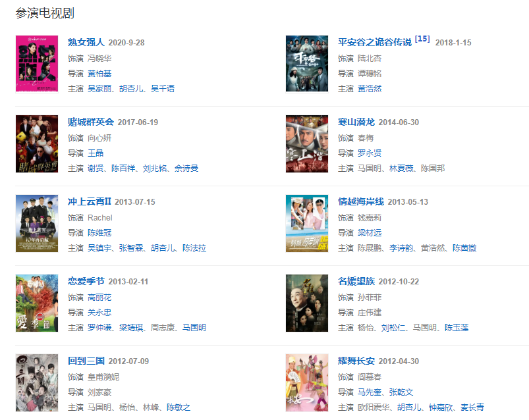Viewport: 529px width, 420px height.
Task: Click 麦长青's actor link
Action: (x=472, y=407)
